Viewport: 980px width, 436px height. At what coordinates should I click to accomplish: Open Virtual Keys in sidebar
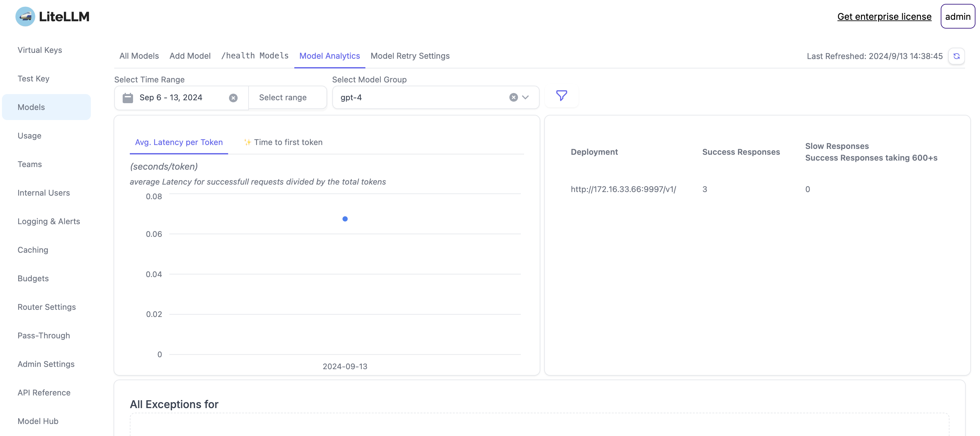[40, 50]
